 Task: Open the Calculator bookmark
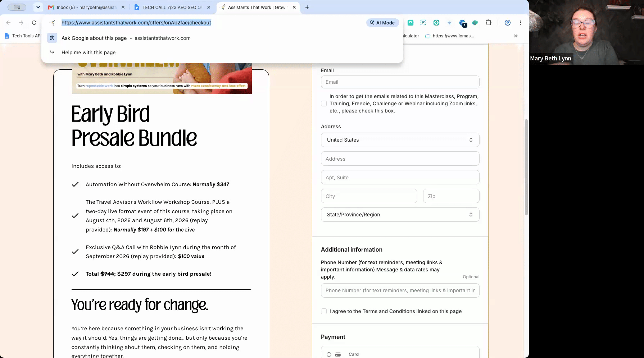point(411,36)
